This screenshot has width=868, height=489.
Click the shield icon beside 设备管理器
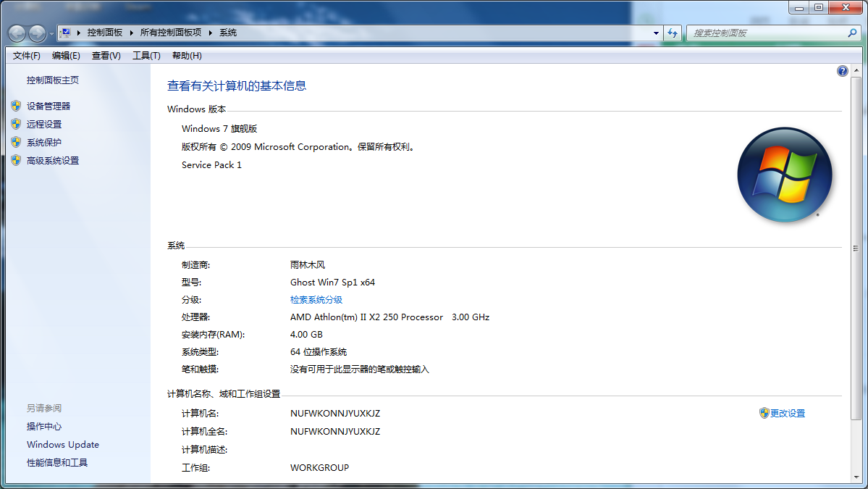16,106
